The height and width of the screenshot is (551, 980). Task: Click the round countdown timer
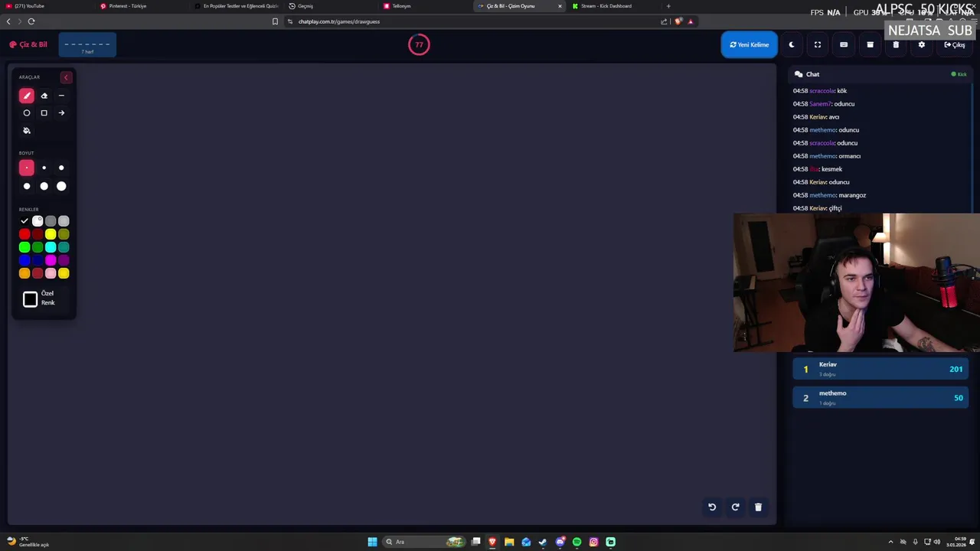click(x=419, y=44)
